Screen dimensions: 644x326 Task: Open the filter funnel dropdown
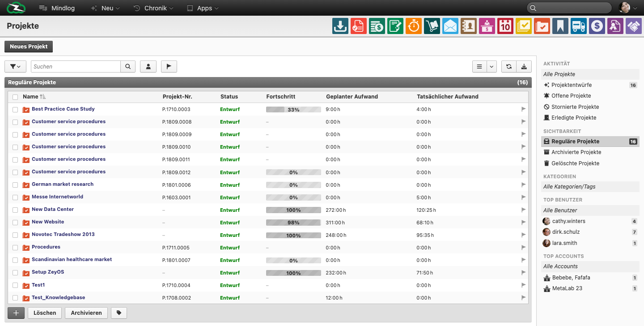pyautogui.click(x=15, y=66)
